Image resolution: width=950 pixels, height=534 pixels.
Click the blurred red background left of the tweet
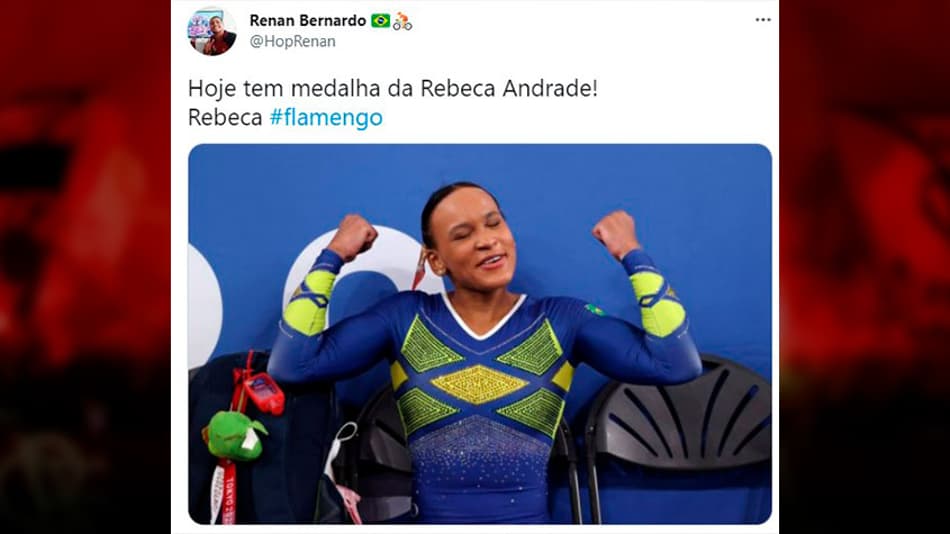[x=85, y=267]
